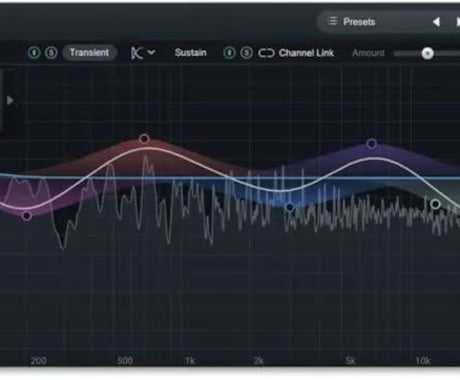Select the grey EQ node near 10k
Screen dimensions: 460x380
tap(435, 204)
